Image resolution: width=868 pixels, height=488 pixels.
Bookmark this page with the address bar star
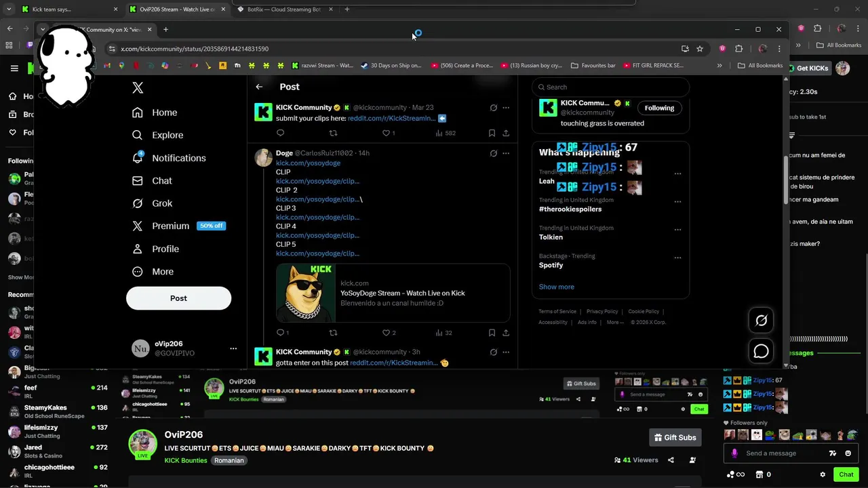point(700,49)
